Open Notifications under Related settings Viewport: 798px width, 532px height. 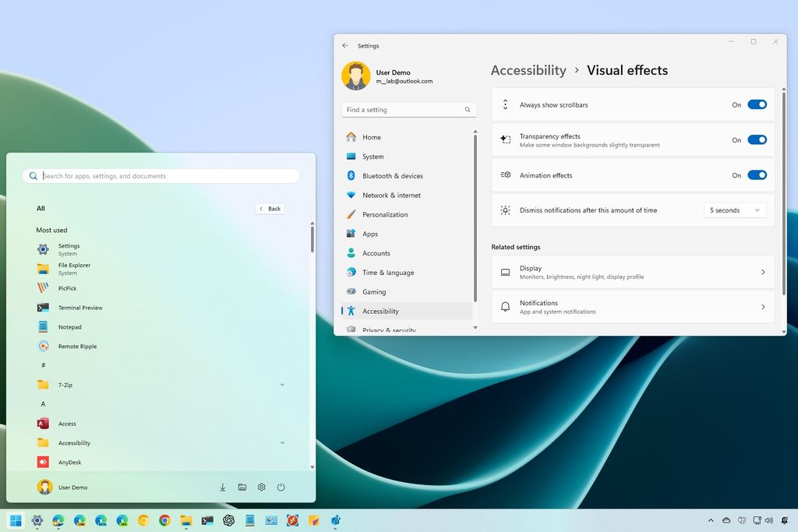pos(631,307)
